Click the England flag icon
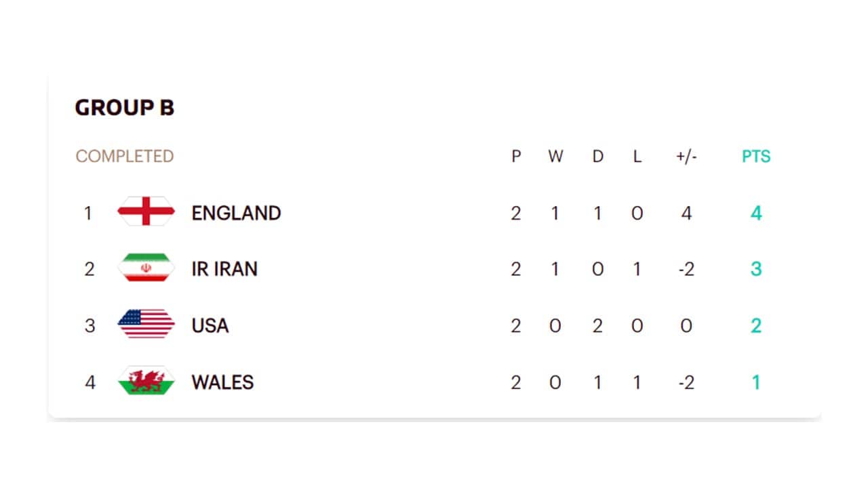The image size is (868, 488). coord(146,211)
